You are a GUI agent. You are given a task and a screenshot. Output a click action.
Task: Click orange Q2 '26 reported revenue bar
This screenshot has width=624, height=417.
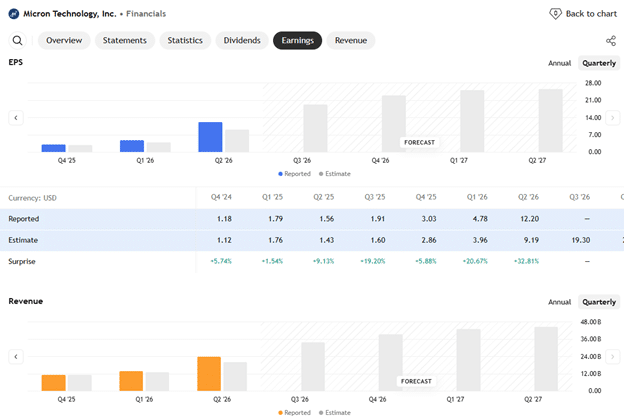(209, 374)
